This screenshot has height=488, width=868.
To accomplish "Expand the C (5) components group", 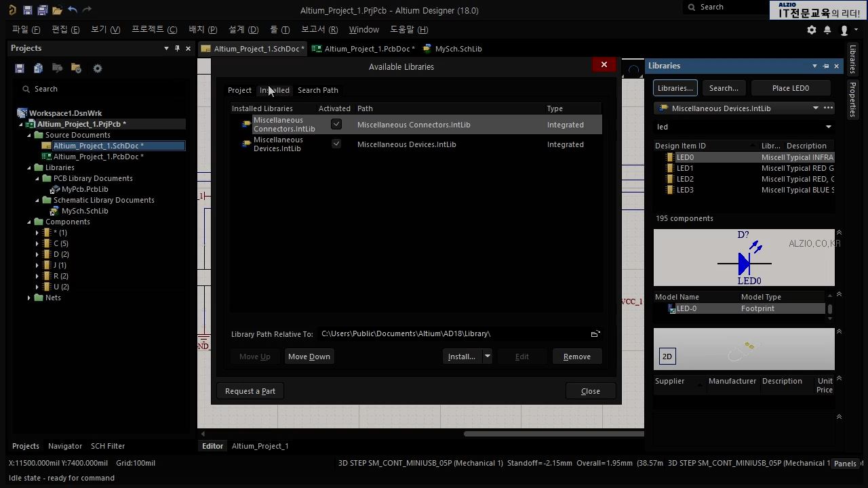I will click(37, 243).
